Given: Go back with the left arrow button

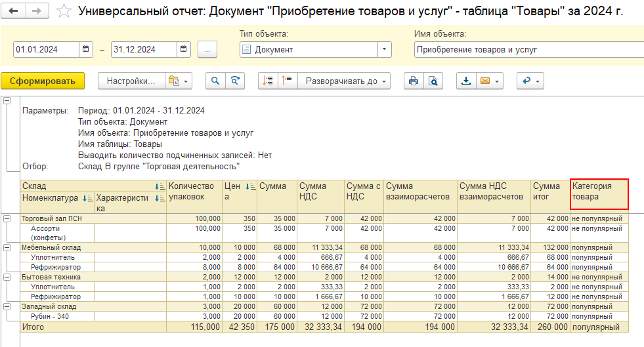Looking at the screenshot, I should click(14, 11).
